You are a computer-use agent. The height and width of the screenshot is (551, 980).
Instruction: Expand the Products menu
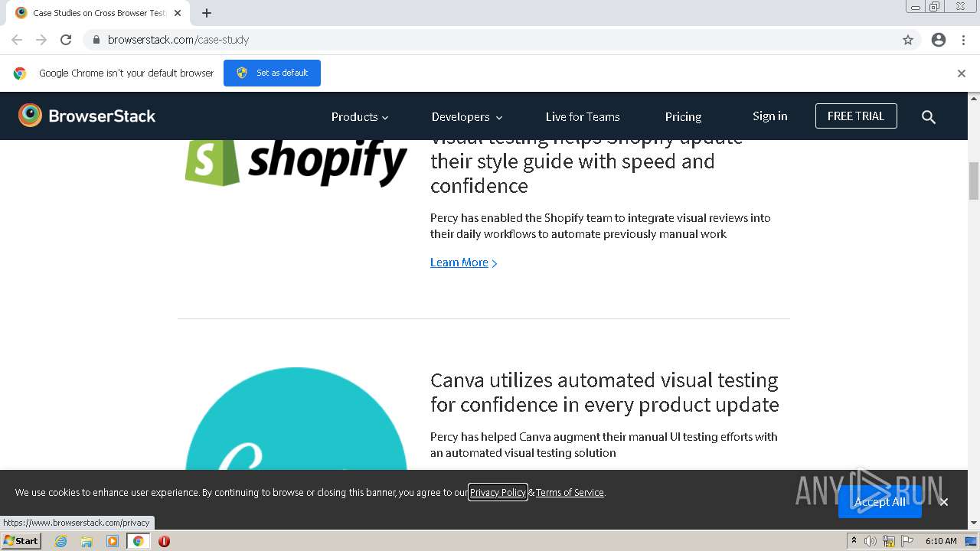[x=360, y=117]
